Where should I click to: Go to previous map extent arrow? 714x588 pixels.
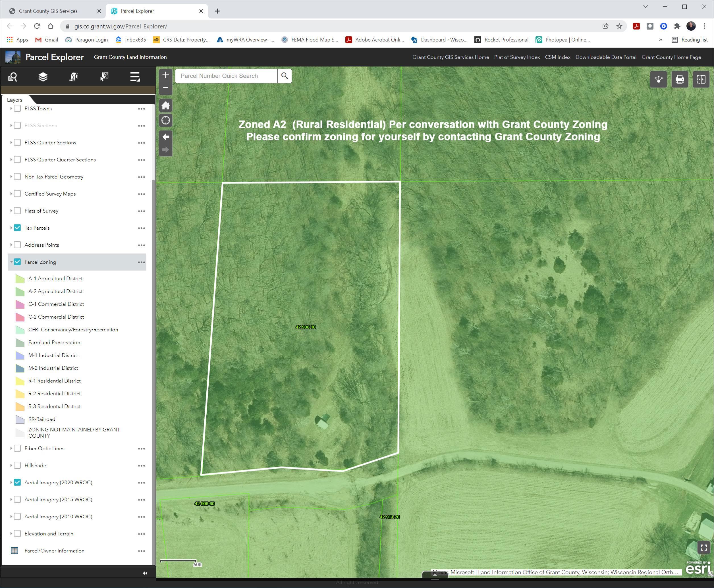tap(166, 137)
